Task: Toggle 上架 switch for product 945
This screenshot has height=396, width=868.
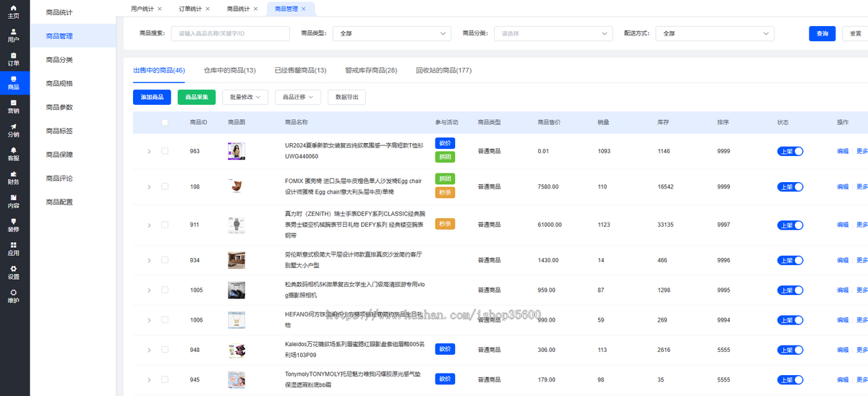Action: (x=790, y=379)
